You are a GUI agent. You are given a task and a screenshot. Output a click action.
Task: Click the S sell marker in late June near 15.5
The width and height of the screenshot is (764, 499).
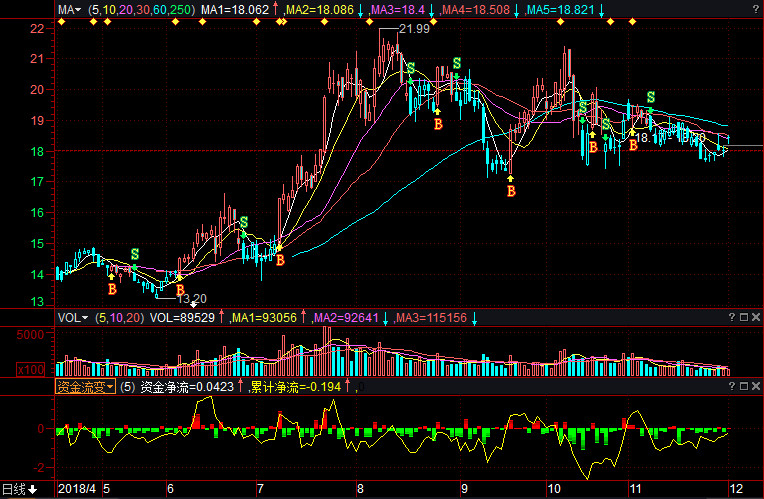[x=244, y=222]
